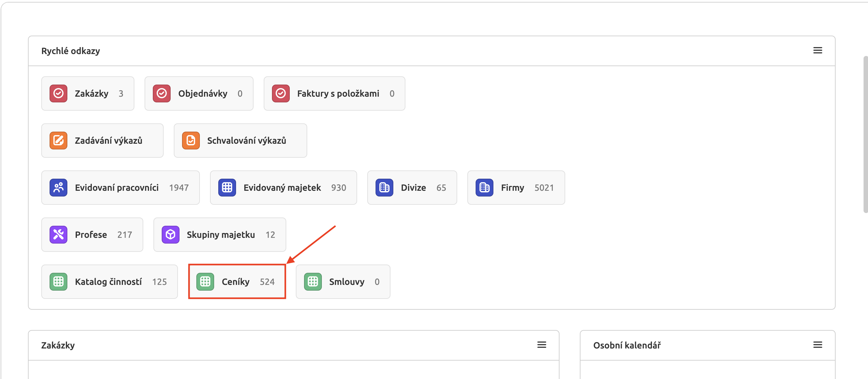Click the Skupiny majetku cube icon
This screenshot has height=379, width=868.
(171, 235)
